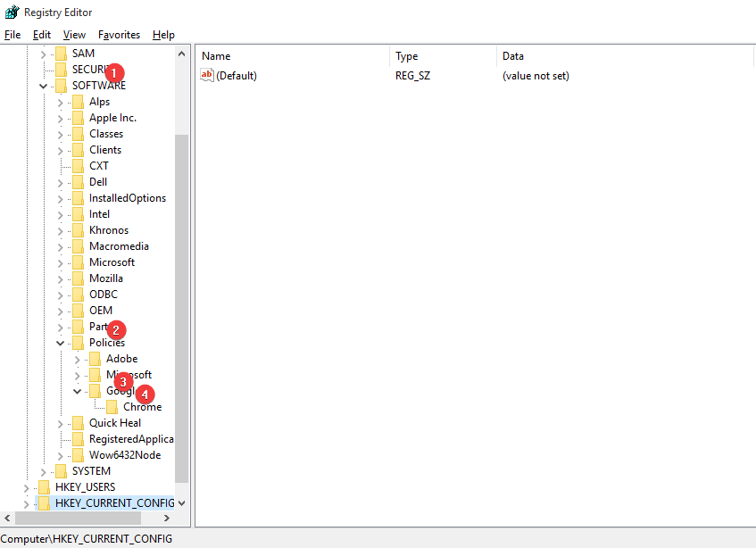Click the tree pane vertical scrollbar

pos(182,303)
